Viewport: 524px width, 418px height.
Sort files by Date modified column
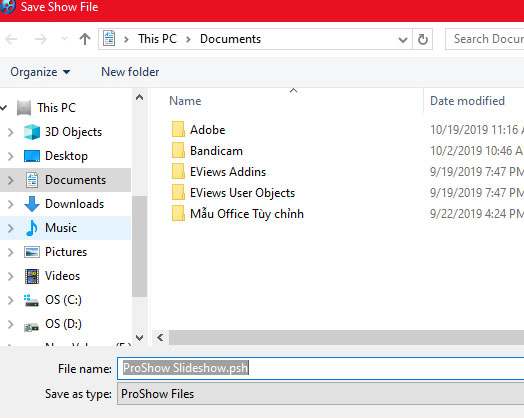[467, 101]
